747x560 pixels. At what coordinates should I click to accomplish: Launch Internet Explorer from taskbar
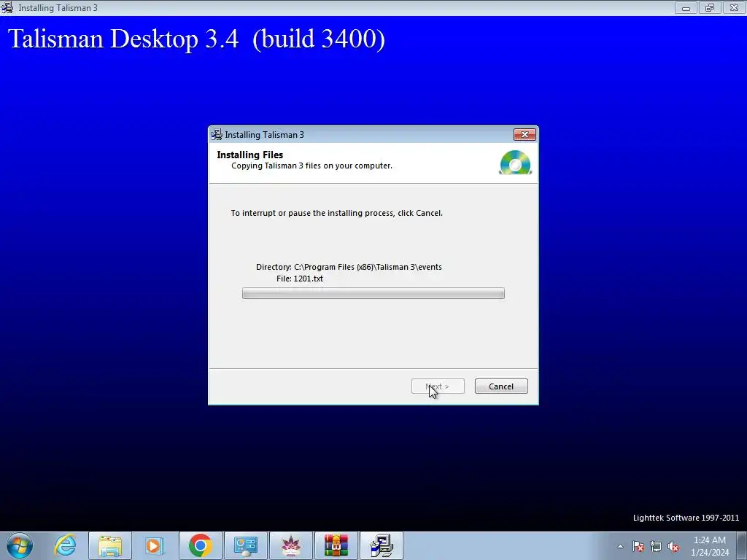tap(65, 545)
